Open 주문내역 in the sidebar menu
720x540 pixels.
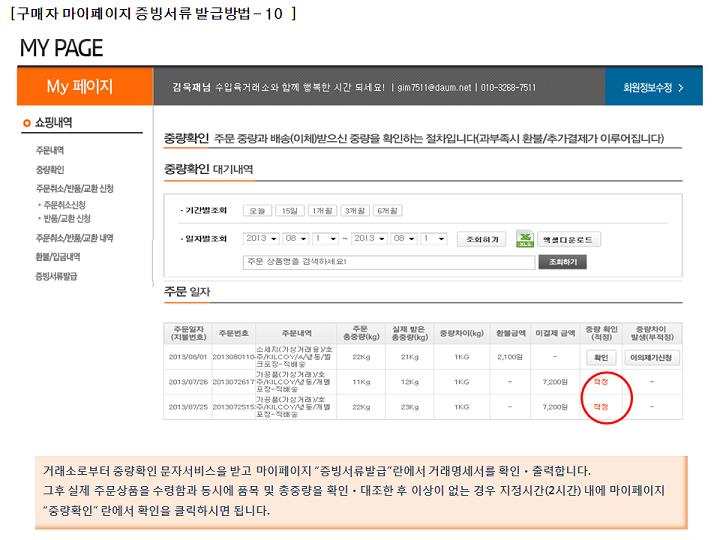(x=50, y=150)
